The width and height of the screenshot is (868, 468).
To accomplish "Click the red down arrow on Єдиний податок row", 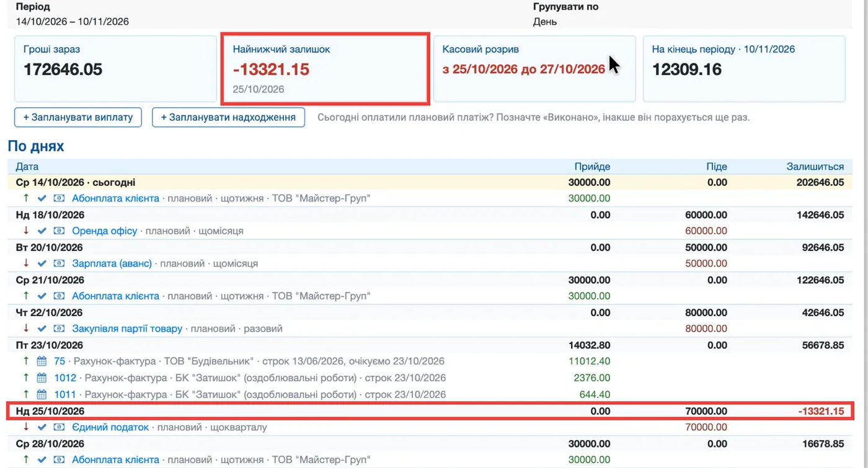I will tap(26, 427).
